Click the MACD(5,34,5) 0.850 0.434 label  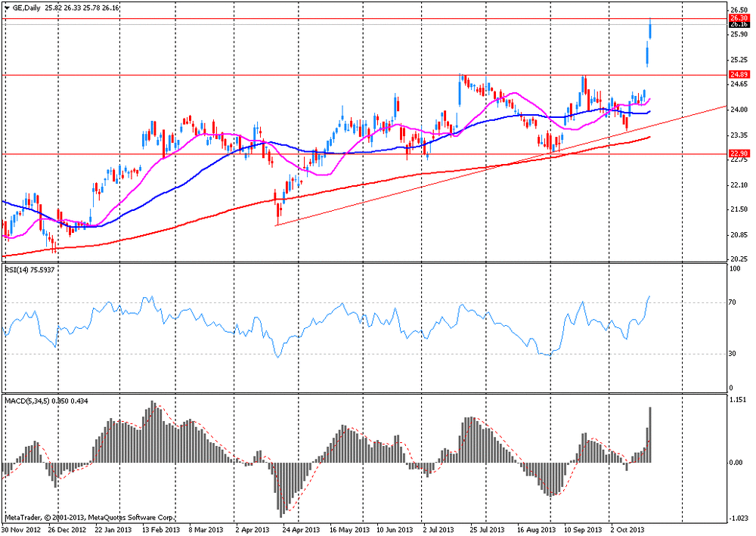(46, 401)
